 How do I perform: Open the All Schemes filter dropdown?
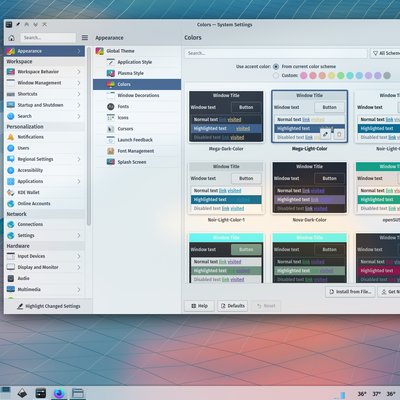(x=385, y=53)
